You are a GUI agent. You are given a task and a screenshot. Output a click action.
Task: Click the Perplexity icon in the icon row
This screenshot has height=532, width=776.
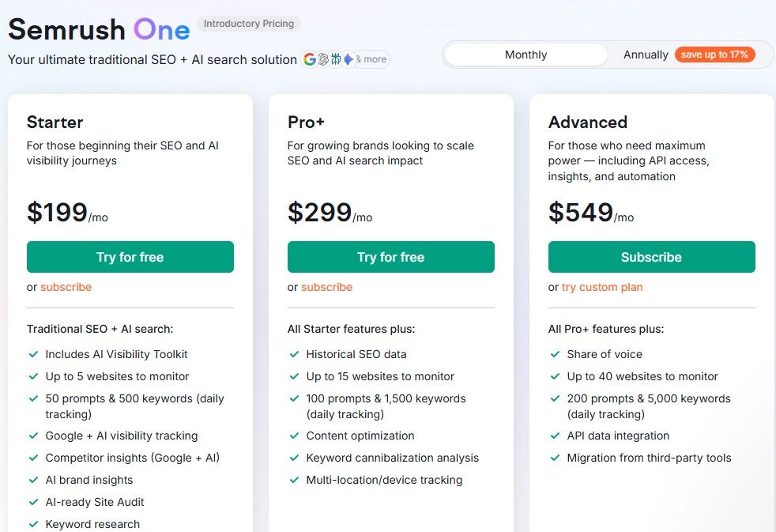[335, 58]
